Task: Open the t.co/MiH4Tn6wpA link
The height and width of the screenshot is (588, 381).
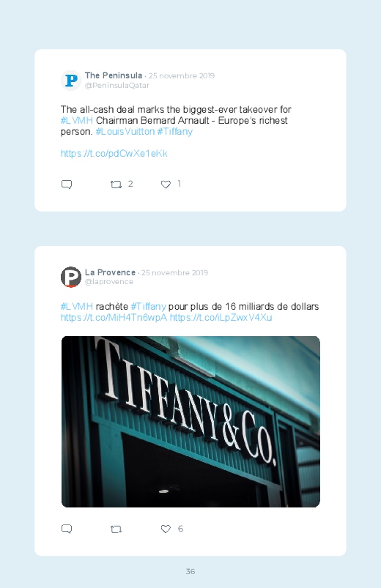Action: pos(114,318)
